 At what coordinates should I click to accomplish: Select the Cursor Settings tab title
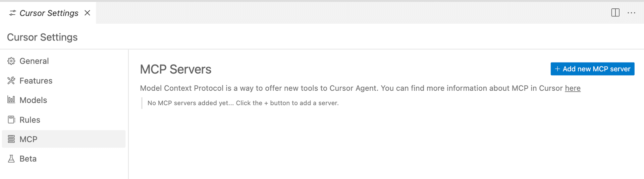click(49, 13)
